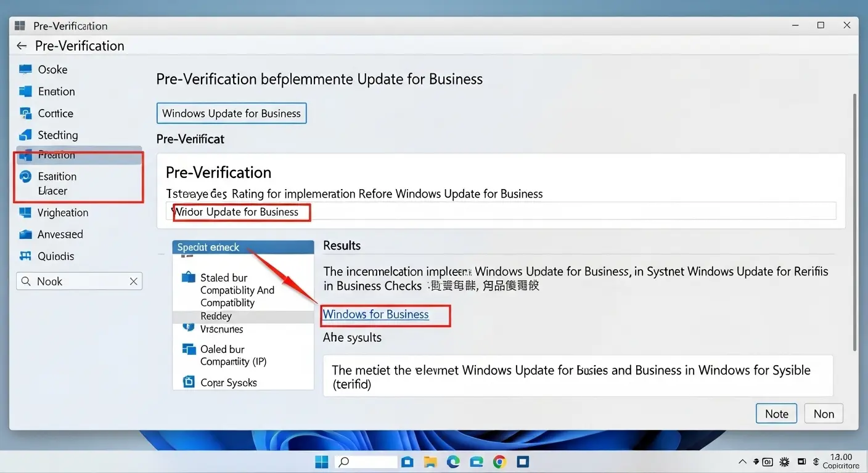Viewport: 868px width, 473px height.
Task: Select the highlighted Fraation sidebar item
Action: (79, 155)
